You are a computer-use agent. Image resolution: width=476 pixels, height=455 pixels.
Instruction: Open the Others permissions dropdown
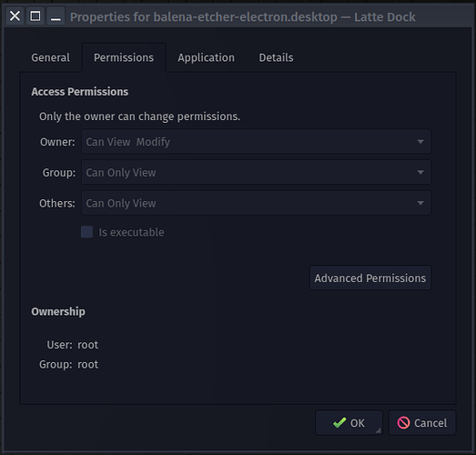click(x=256, y=203)
